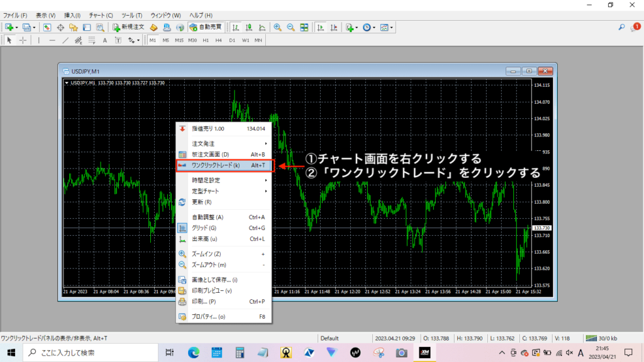644x362 pixels.
Task: Toggle chart auto scroll icon
Action: (x=321, y=28)
